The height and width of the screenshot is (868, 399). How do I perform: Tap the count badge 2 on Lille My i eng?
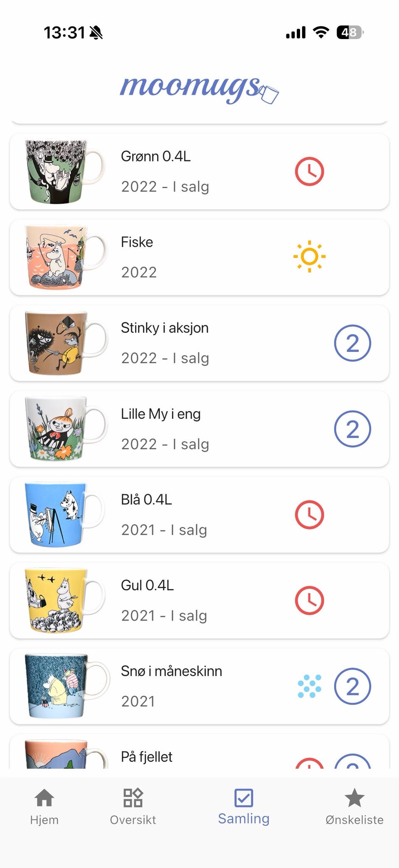[x=352, y=429]
